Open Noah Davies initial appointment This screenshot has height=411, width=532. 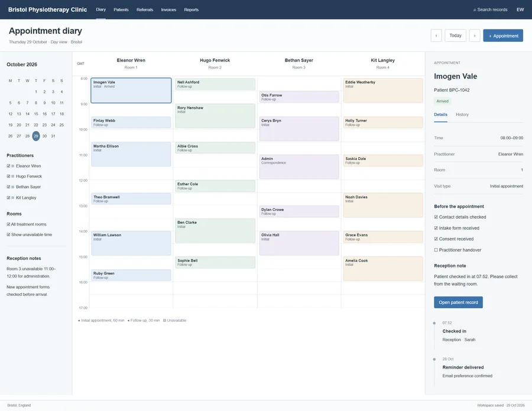[x=383, y=205]
